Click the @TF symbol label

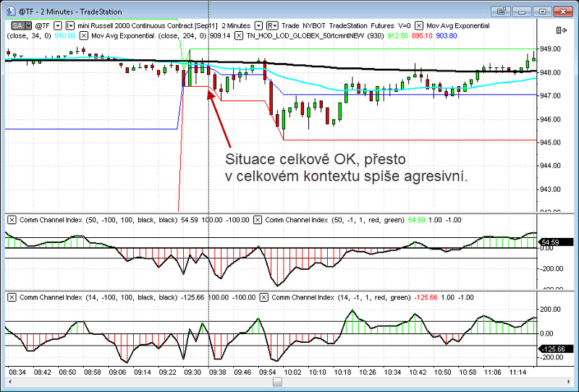[42, 26]
